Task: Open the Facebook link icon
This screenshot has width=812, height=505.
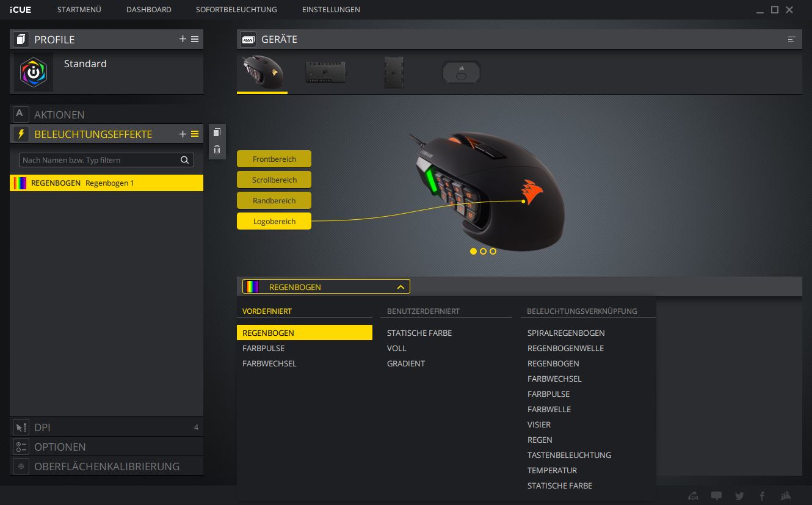Action: point(763,496)
